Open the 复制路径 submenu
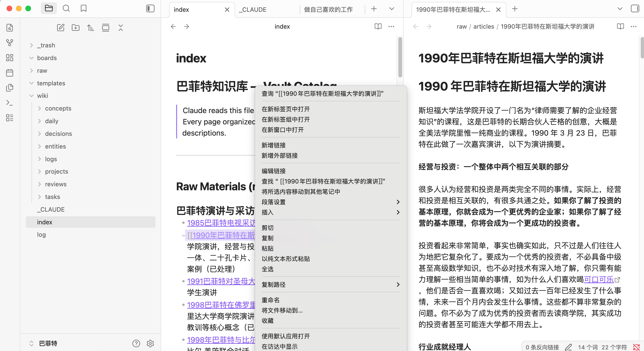644x351 pixels. click(330, 285)
